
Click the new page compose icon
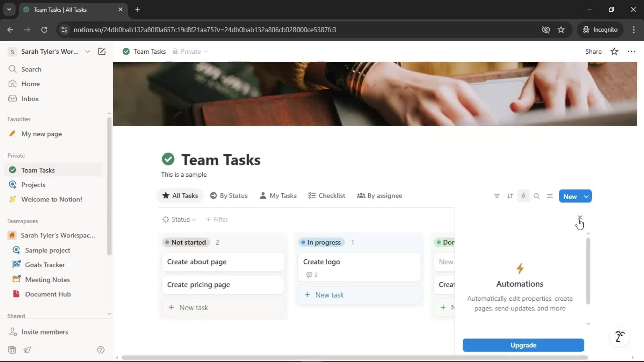102,51
